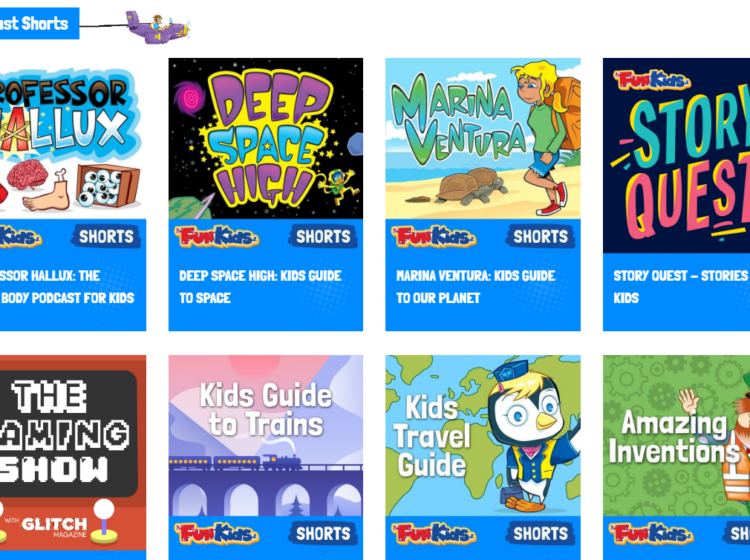Select the Kids Guide to Trains cover

265,436
